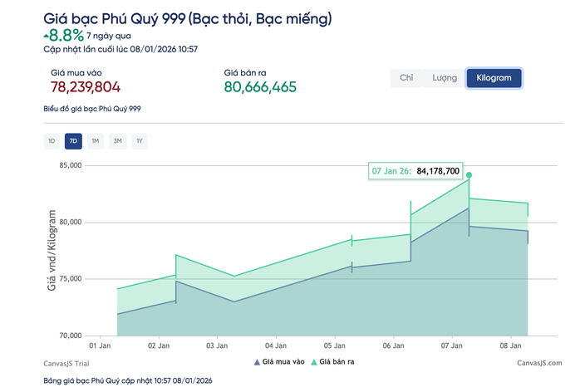580x392 pixels.
Task: Click the buy price 78,239,804
Action: (86, 87)
